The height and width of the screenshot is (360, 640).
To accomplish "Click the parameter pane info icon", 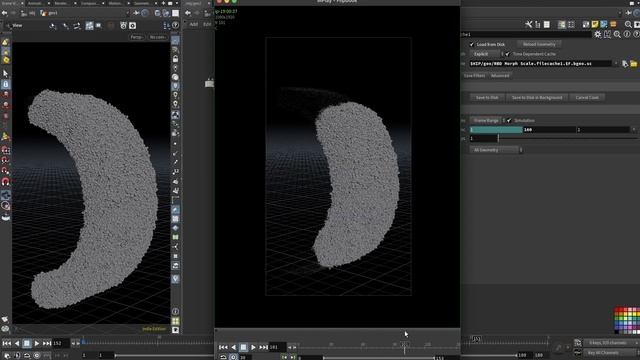I will (627, 34).
